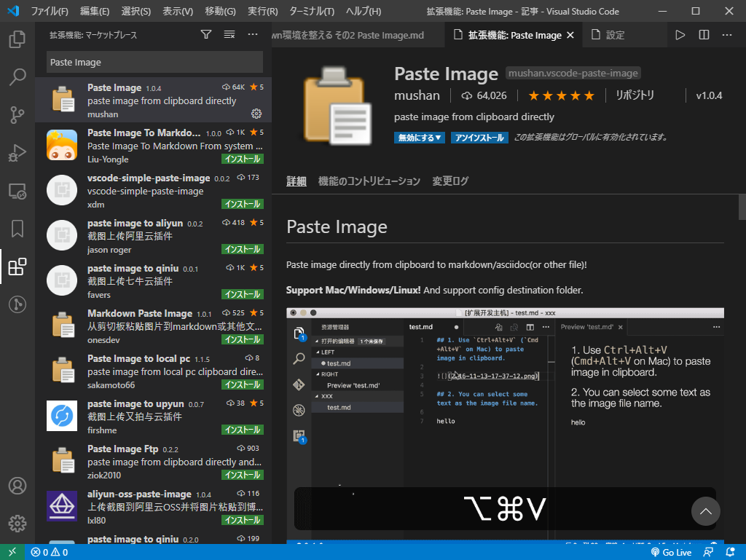
Task: Open the 選択(S) menu
Action: pos(136,11)
